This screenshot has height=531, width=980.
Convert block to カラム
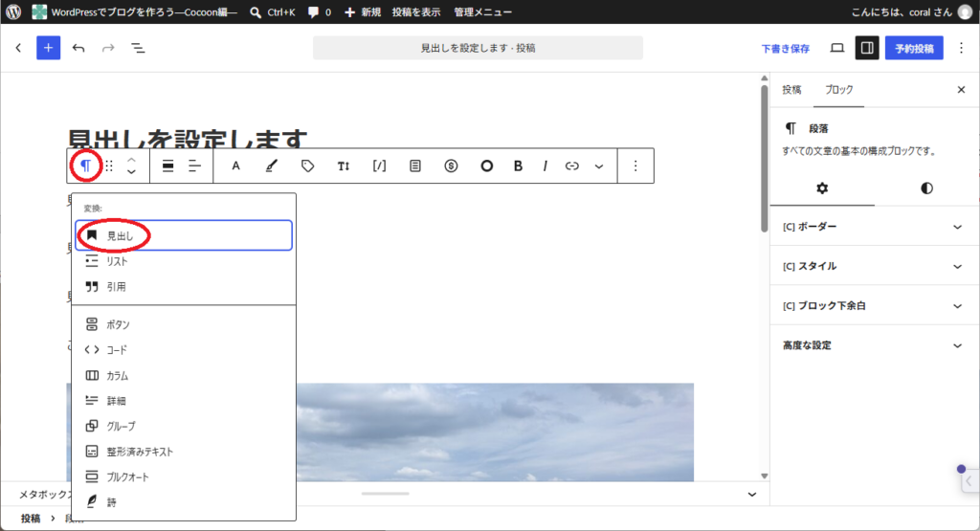[x=184, y=375]
